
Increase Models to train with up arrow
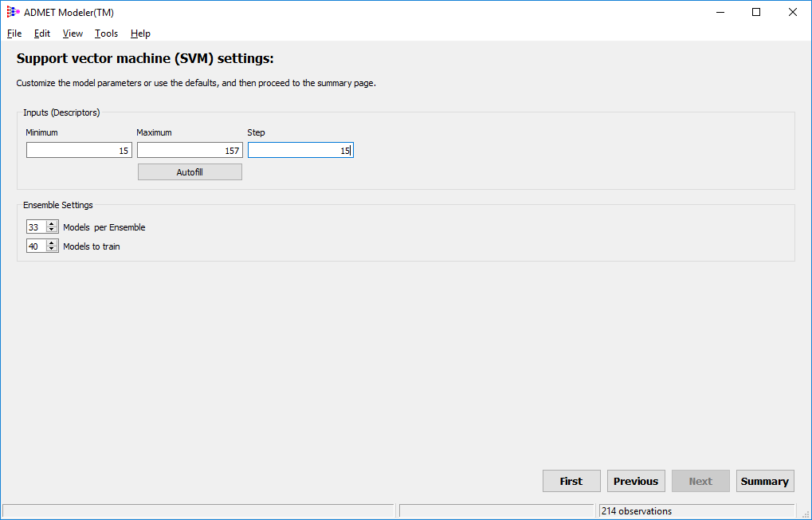click(x=51, y=243)
